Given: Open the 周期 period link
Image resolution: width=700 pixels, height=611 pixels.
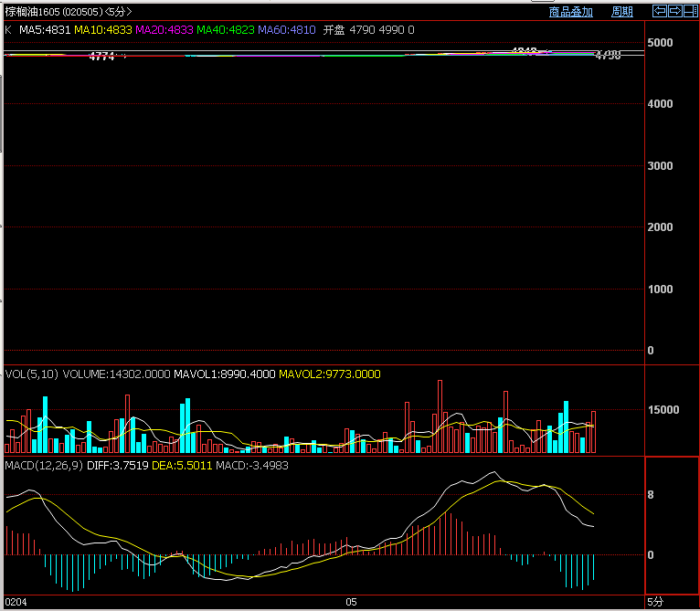Looking at the screenshot, I should tap(621, 12).
